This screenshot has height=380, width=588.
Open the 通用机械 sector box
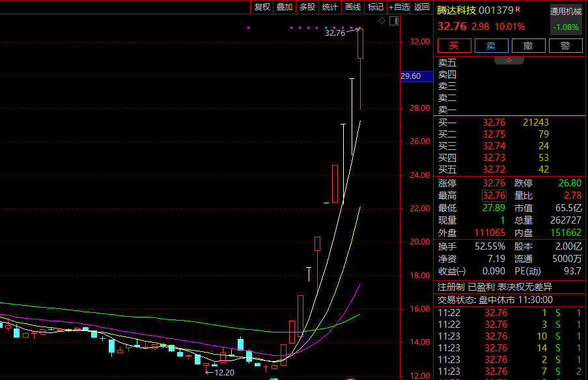(x=565, y=19)
